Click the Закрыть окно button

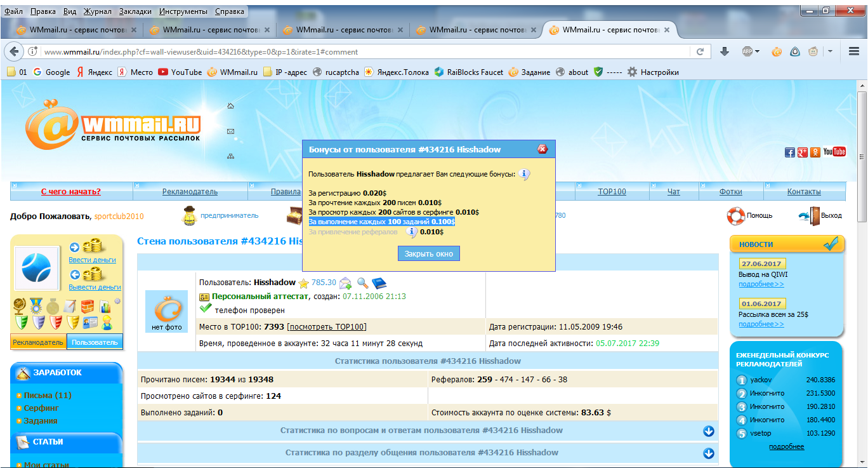(x=428, y=253)
